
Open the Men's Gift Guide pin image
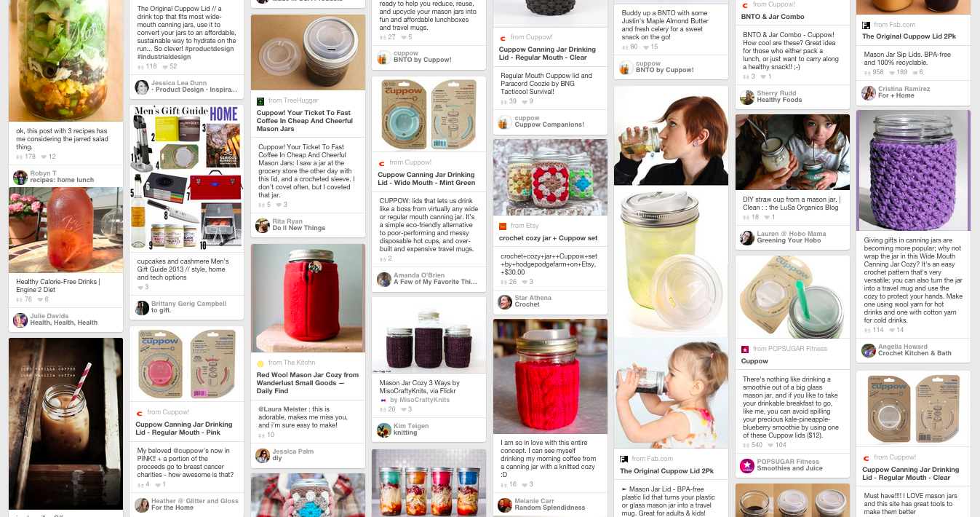(x=186, y=178)
